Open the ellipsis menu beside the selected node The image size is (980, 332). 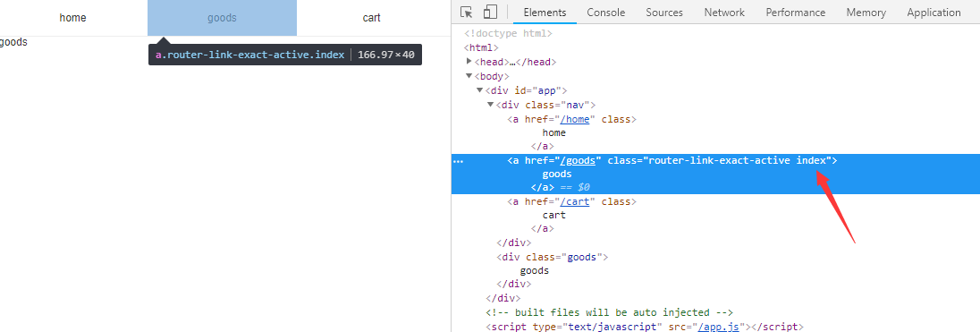pos(458,161)
